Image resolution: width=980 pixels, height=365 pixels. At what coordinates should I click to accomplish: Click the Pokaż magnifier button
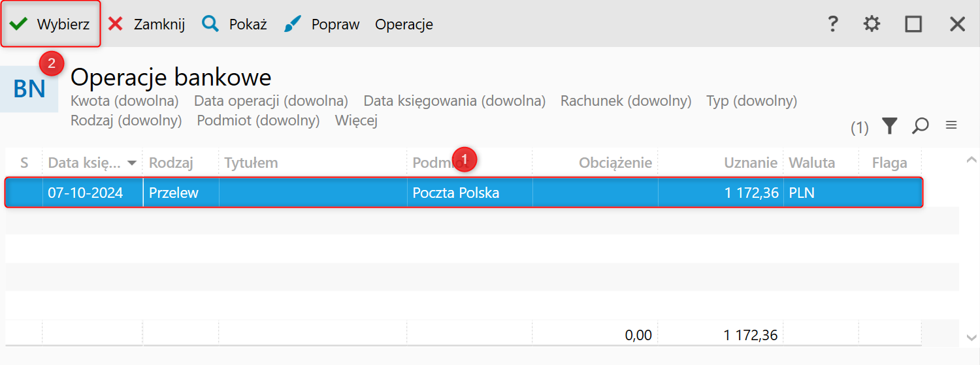tap(235, 25)
